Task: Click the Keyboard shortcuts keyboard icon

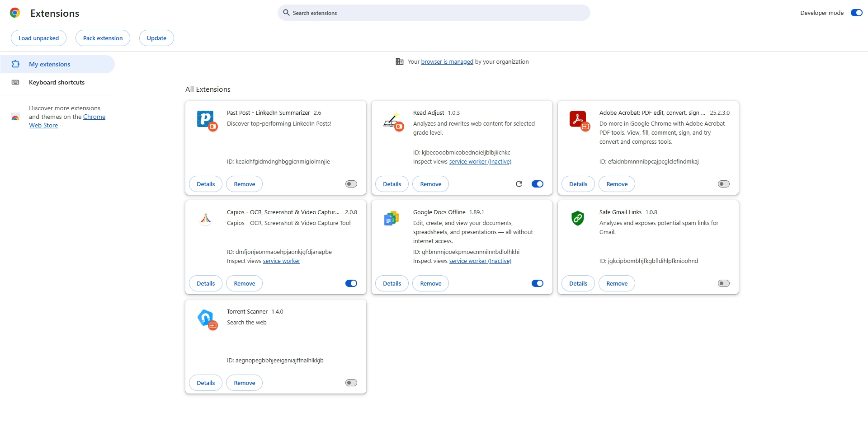Action: (15, 82)
